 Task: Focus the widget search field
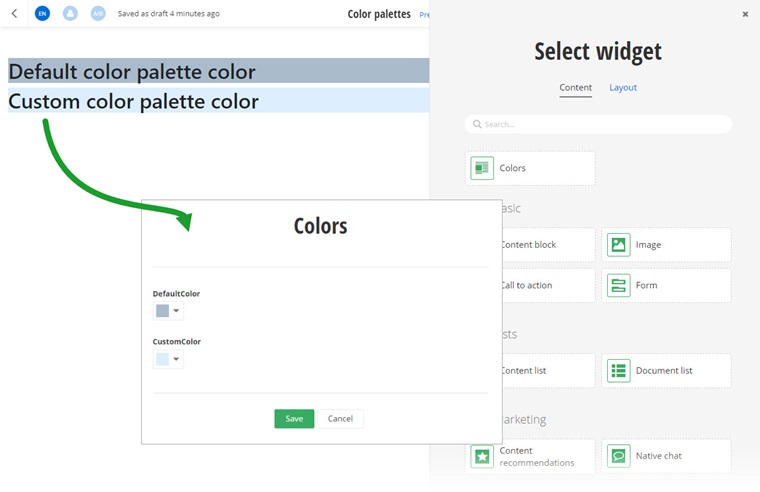pos(600,124)
